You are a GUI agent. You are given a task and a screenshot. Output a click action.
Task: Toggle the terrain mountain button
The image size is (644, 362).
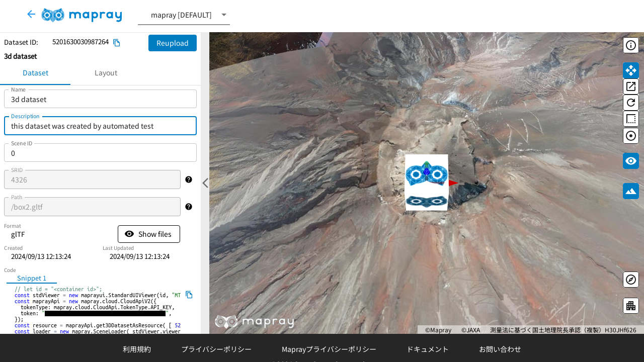[x=631, y=191]
